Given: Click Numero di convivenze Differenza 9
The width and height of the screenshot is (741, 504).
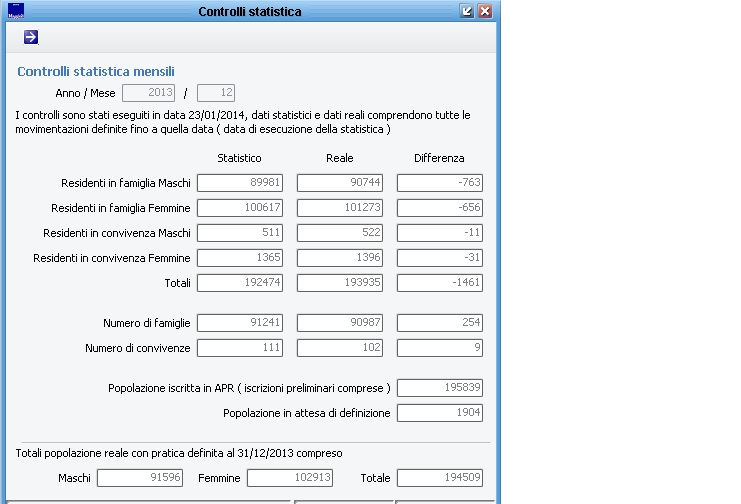Looking at the screenshot, I should coord(440,348).
